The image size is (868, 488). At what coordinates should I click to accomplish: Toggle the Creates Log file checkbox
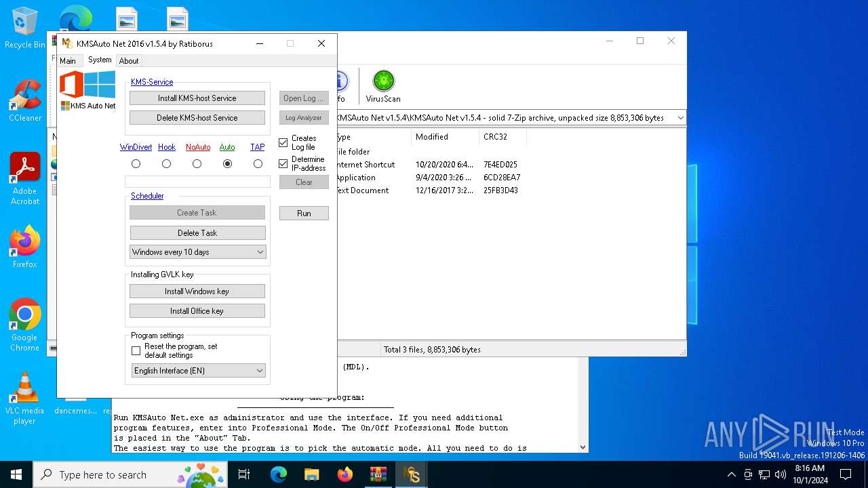(283, 143)
